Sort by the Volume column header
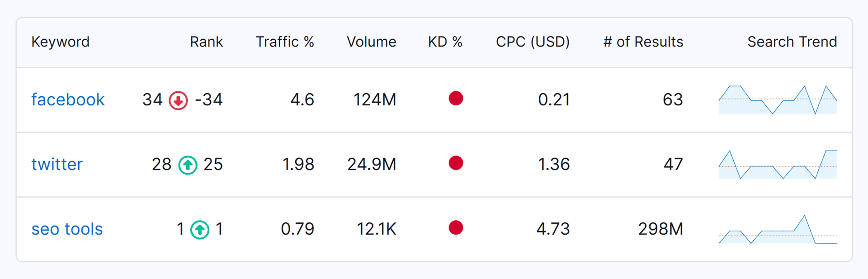868x279 pixels. coord(371,42)
